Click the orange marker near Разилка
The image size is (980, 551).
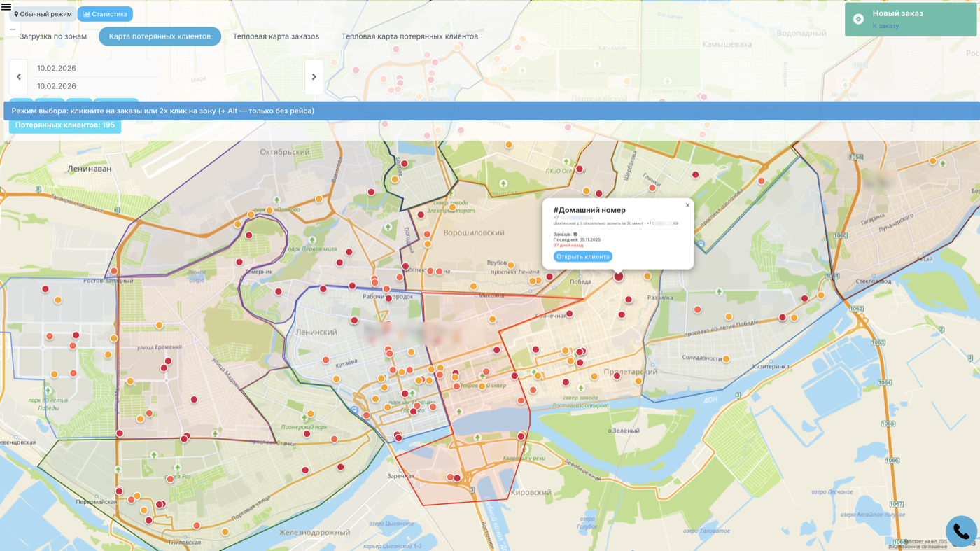pyautogui.click(x=647, y=277)
